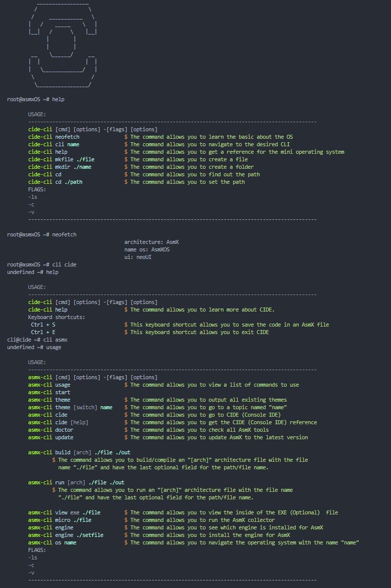The width and height of the screenshot is (391, 588).
Task: Select the 'asmx-cli doctor' command text
Action: [x=51, y=430]
